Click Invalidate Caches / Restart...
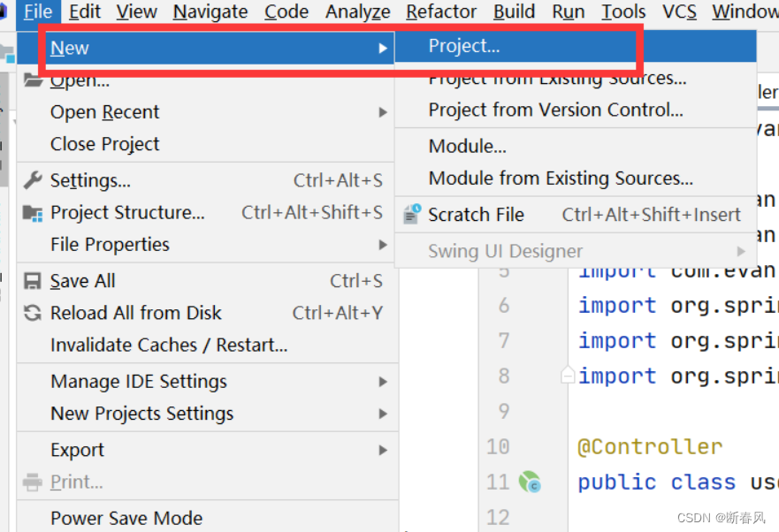Screen dimensions: 779x532 click(169, 345)
